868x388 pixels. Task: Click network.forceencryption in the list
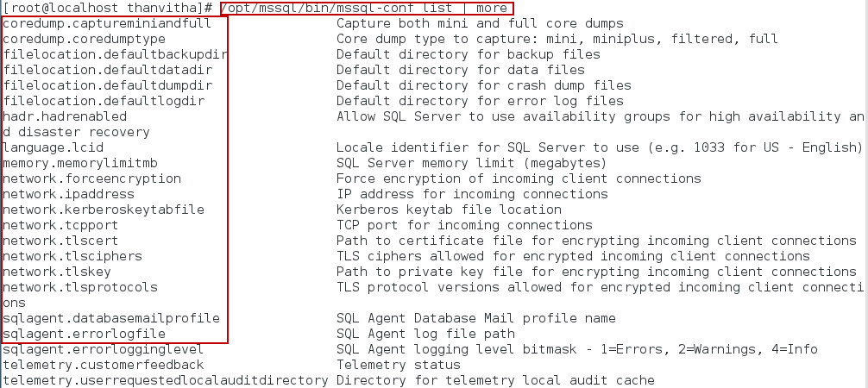pos(91,178)
